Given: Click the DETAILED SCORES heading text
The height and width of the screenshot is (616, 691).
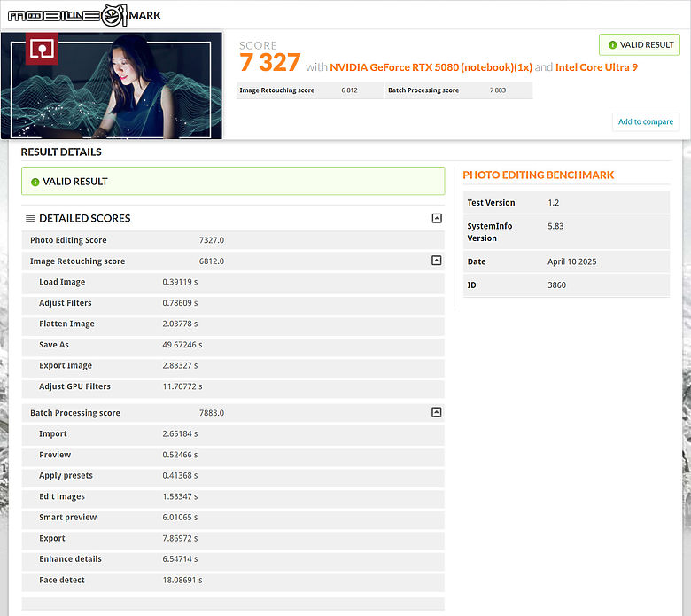Looking at the screenshot, I should tap(85, 218).
